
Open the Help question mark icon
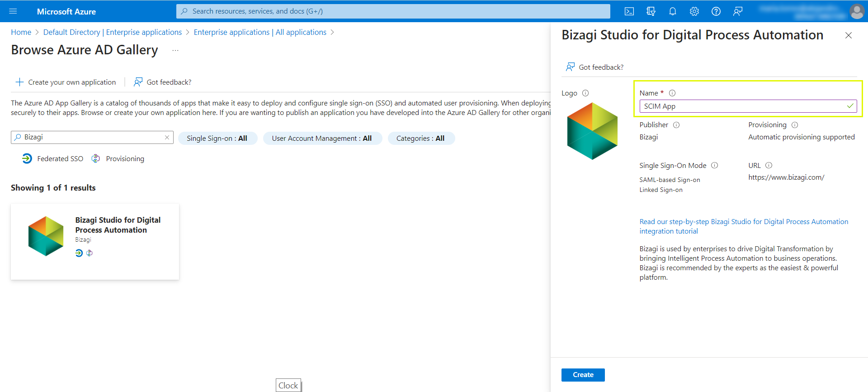tap(716, 11)
